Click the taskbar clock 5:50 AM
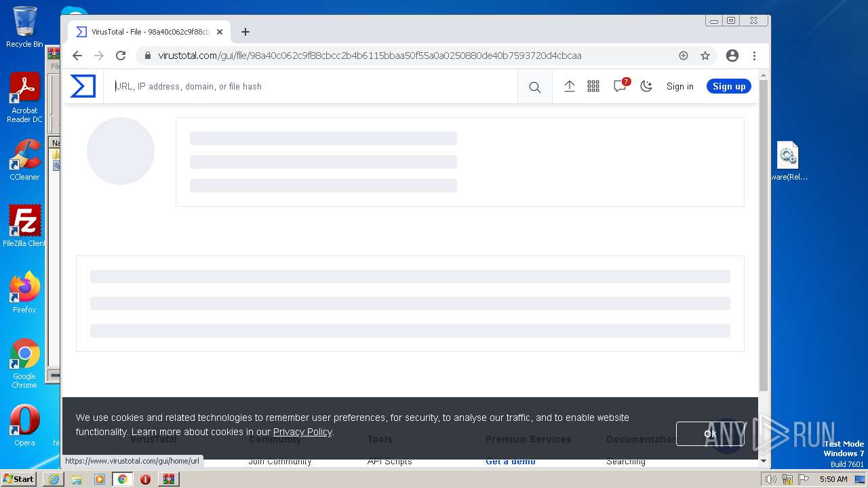This screenshot has height=488, width=868. 833,479
